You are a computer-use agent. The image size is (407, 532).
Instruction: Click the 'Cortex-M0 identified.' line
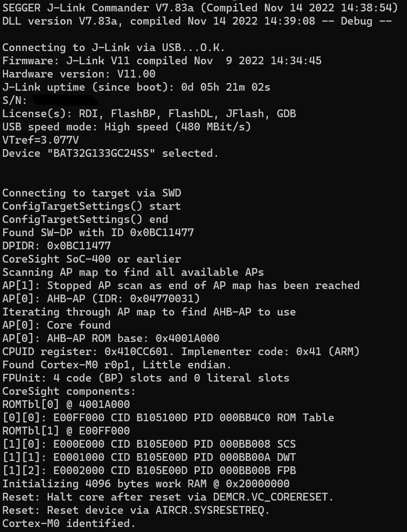pos(69,523)
